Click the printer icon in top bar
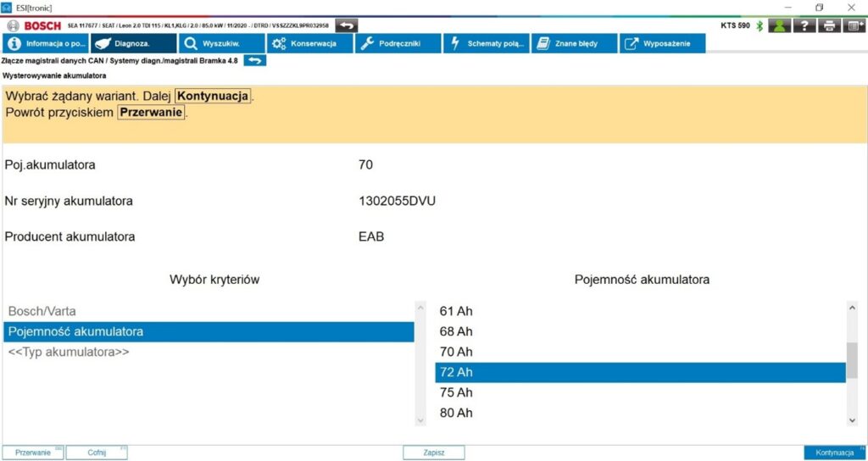Viewport: 868px width, 461px height. point(830,25)
